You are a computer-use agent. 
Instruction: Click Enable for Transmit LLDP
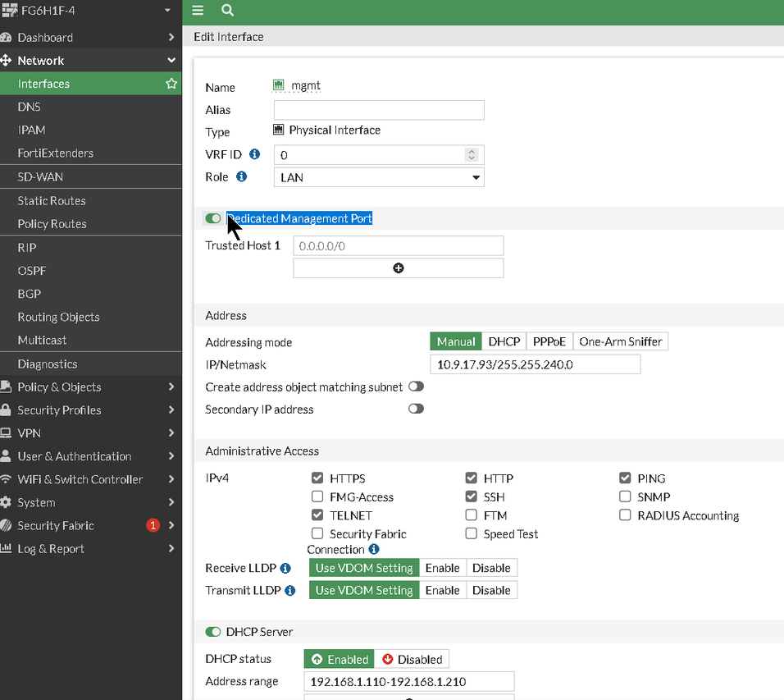[x=442, y=590]
